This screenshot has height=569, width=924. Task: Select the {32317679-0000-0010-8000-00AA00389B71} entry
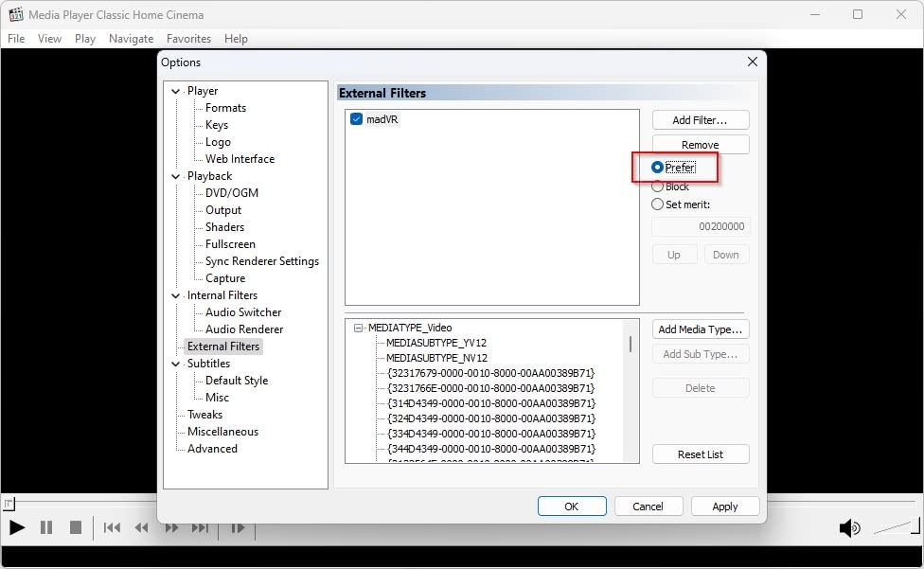490,373
